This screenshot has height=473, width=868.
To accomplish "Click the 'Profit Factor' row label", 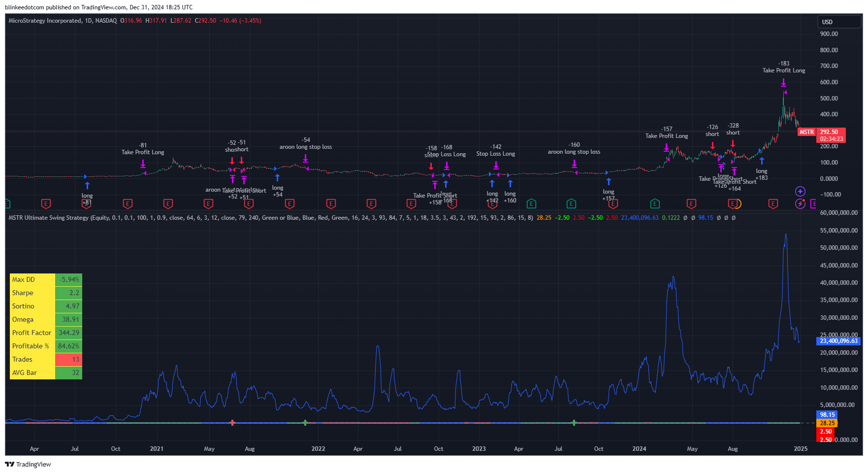I will pos(32,333).
